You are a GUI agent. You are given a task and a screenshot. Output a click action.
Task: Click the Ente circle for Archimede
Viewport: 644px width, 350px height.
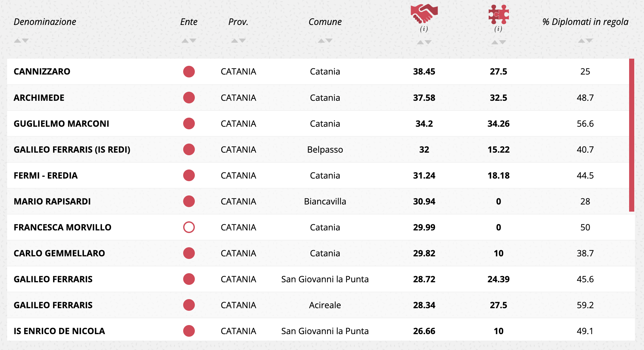[x=189, y=98]
